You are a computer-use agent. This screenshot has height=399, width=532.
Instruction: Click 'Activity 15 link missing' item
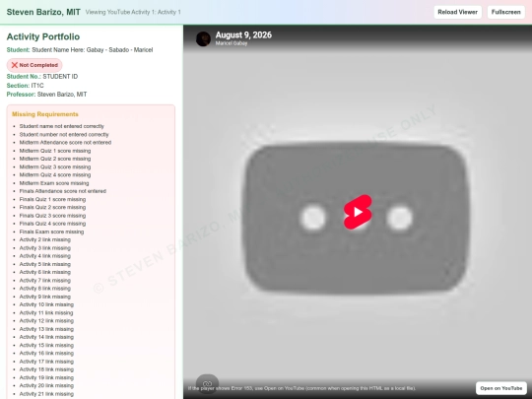46,346
